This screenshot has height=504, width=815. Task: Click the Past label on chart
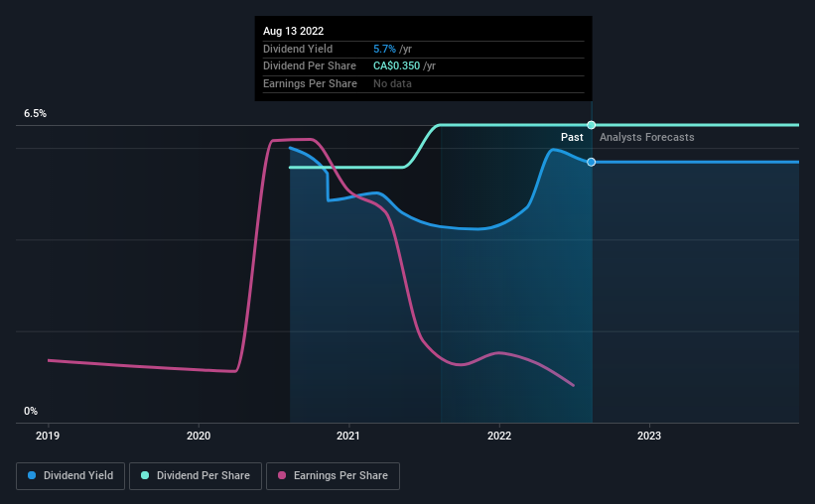click(572, 137)
